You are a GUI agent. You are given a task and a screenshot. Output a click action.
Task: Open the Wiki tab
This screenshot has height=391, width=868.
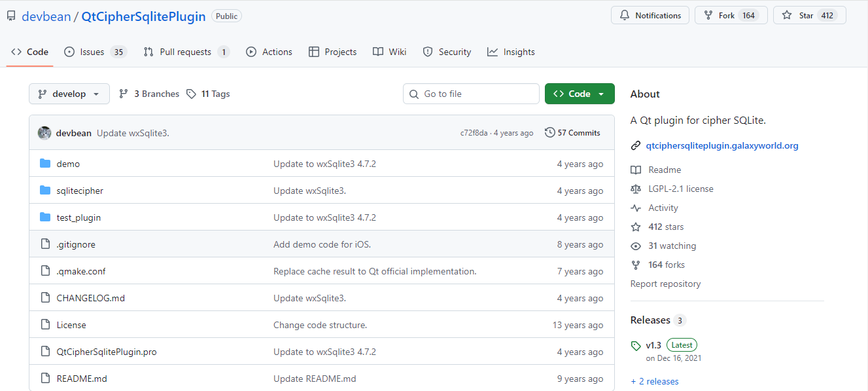389,52
